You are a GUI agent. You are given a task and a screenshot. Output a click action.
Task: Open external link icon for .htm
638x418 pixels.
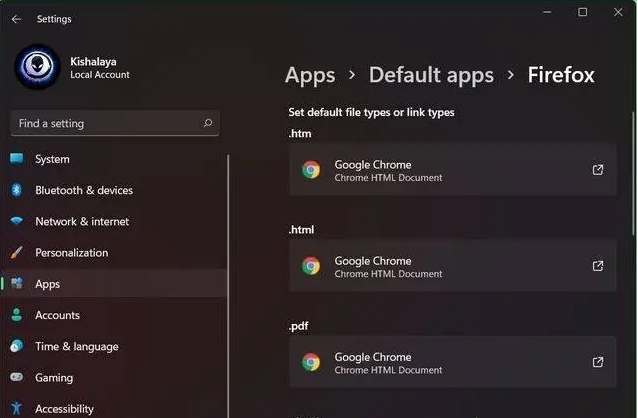coord(598,170)
